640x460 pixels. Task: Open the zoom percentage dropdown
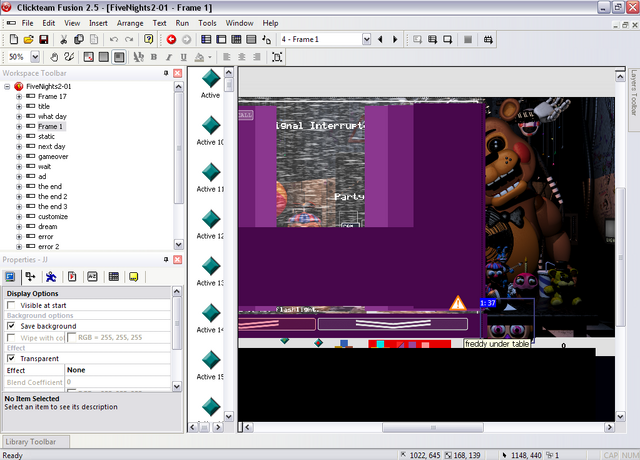35,57
